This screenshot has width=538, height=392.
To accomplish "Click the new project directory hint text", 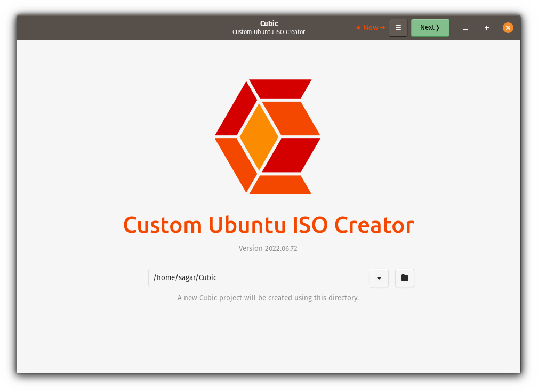I will (268, 298).
